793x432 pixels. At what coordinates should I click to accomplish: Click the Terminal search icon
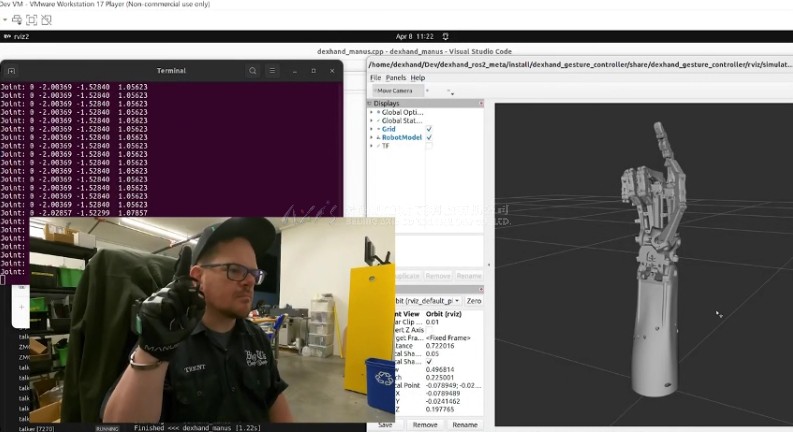pos(253,71)
